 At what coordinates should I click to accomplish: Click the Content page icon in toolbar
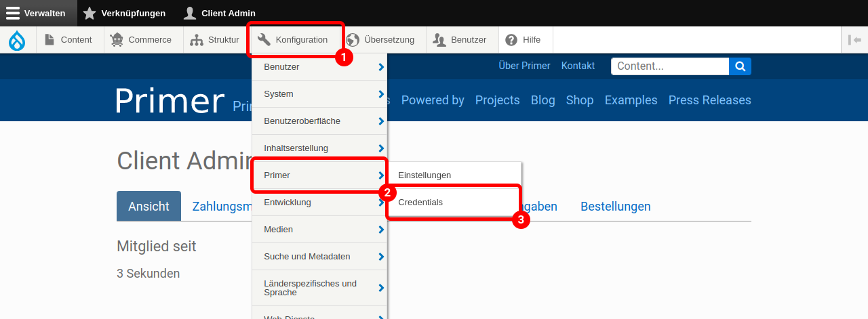[50, 40]
